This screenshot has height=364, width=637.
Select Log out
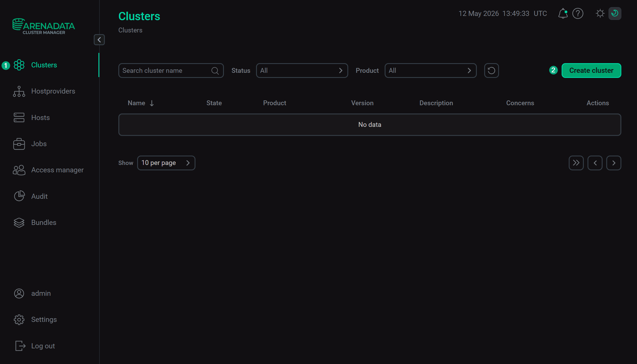point(43,346)
